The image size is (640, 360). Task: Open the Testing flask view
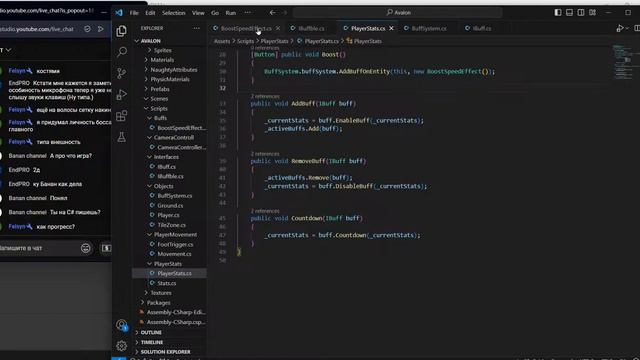pos(122,137)
